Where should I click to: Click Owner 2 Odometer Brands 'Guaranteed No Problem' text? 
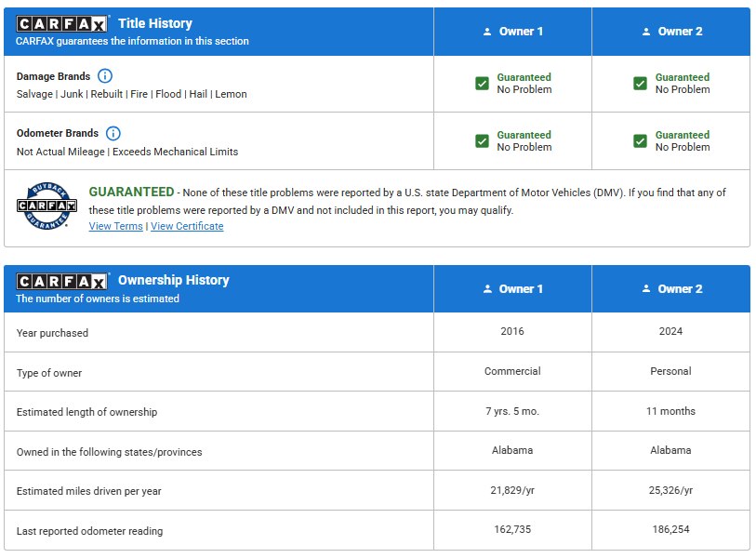683,140
